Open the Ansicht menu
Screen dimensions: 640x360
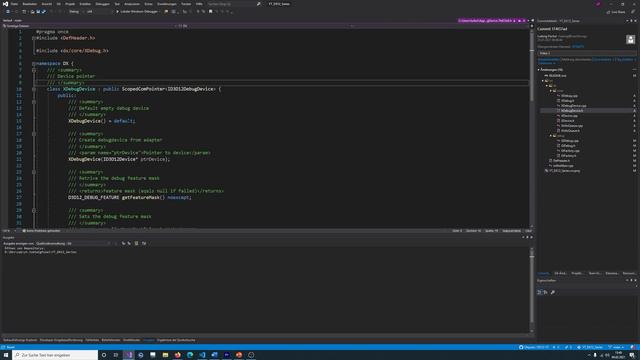point(47,4)
